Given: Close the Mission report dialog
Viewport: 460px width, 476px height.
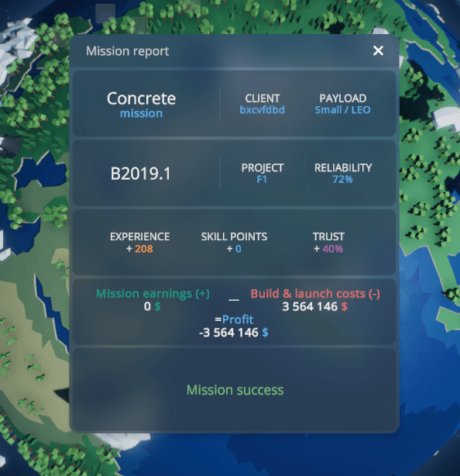Looking at the screenshot, I should pyautogui.click(x=378, y=50).
